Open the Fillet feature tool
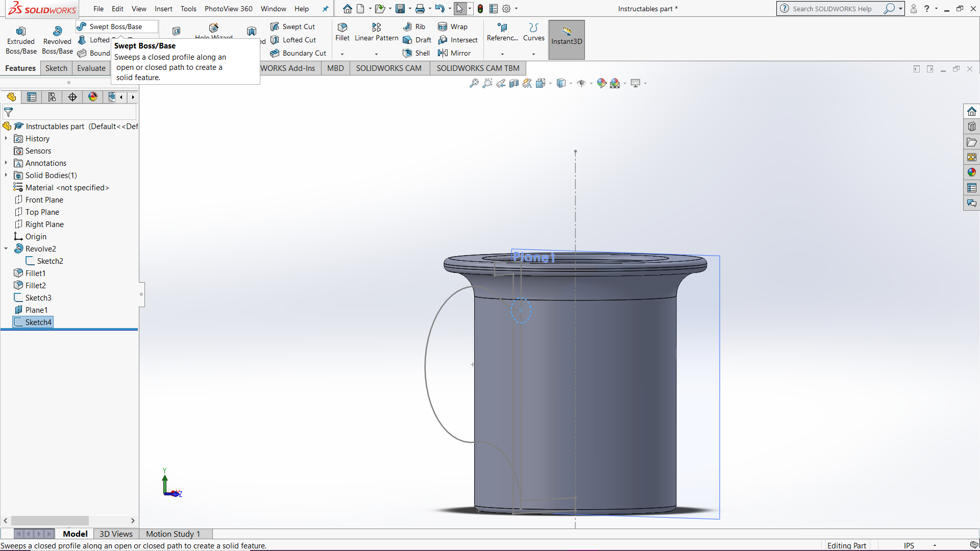 tap(341, 32)
